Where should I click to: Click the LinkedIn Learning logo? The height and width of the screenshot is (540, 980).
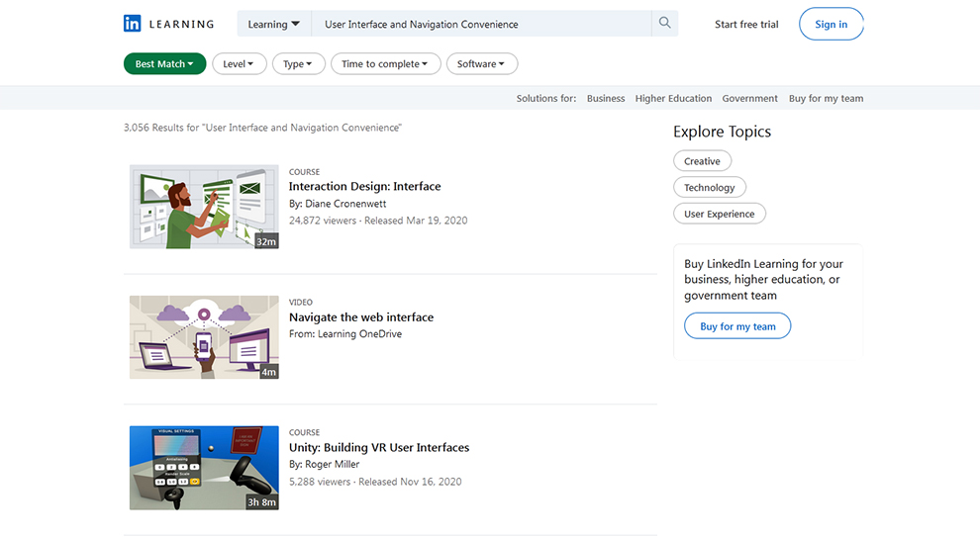[x=168, y=24]
